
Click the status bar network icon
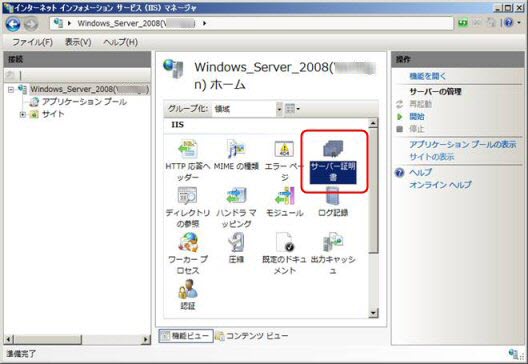click(514, 354)
